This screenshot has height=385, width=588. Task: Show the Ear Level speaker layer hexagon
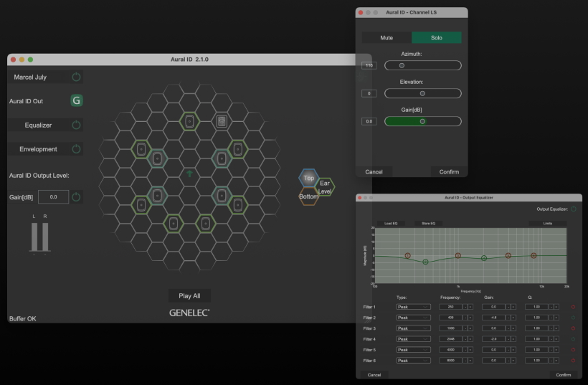tap(325, 187)
